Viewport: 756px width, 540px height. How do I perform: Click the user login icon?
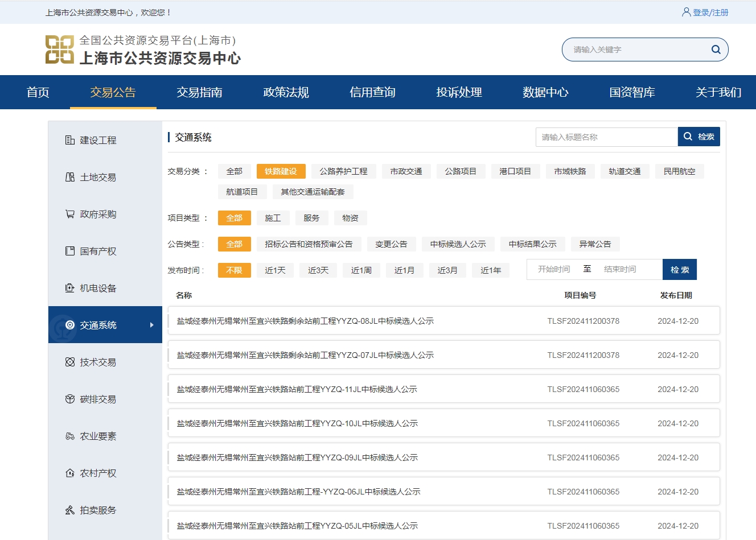[686, 12]
